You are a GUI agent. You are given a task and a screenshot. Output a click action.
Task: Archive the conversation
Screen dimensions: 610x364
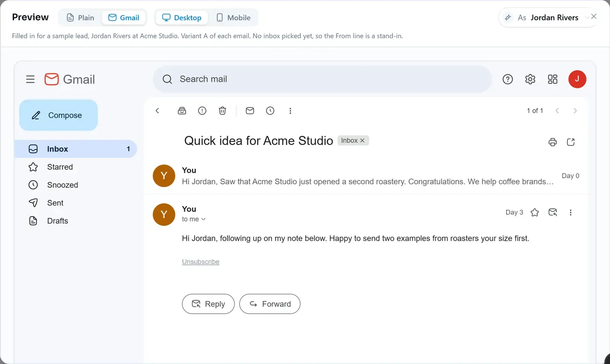(x=182, y=111)
